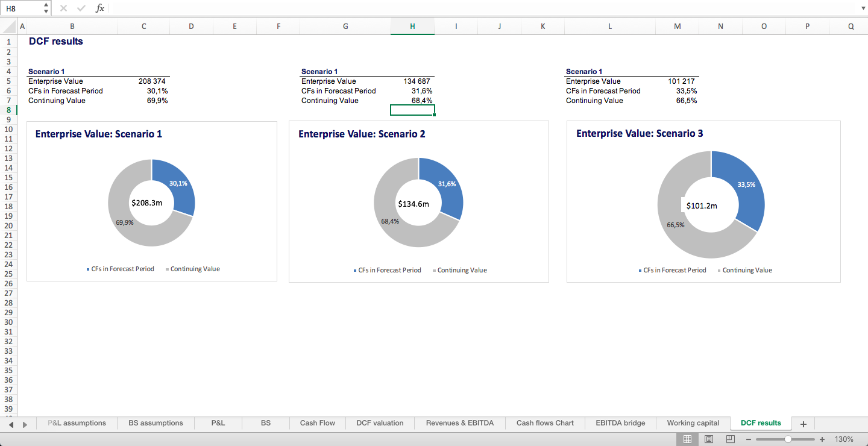Open the P&L assumptions sheet tab
The image size is (868, 446).
[x=77, y=423]
